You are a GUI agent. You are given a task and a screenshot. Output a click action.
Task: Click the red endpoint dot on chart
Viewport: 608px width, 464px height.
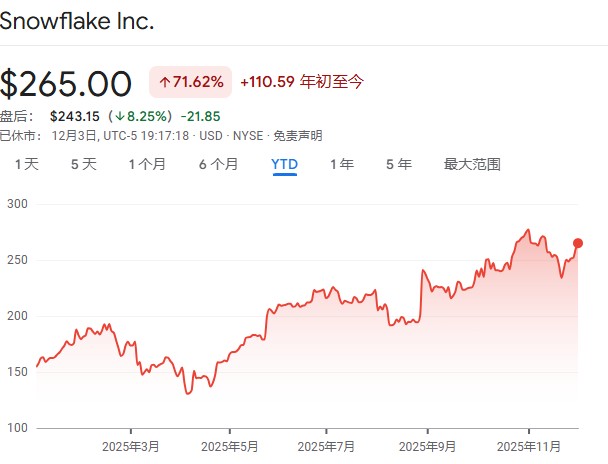578,243
